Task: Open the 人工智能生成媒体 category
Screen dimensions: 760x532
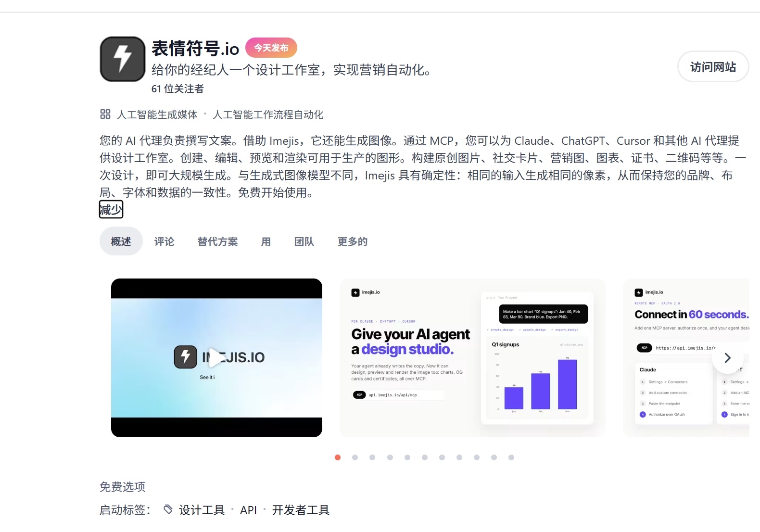Action: (157, 114)
